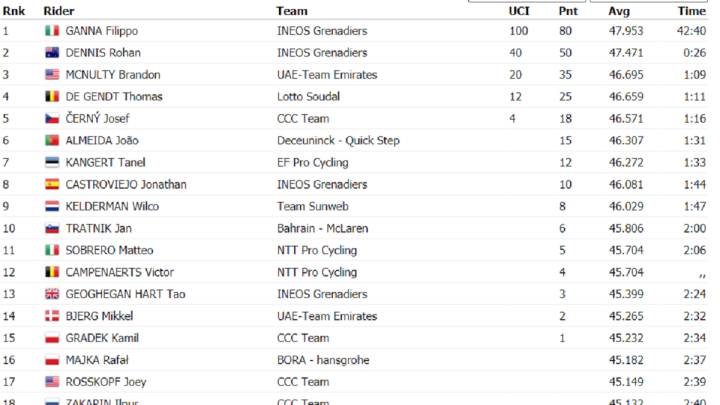Click the Time column header
This screenshot has width=720, height=405.
[691, 11]
